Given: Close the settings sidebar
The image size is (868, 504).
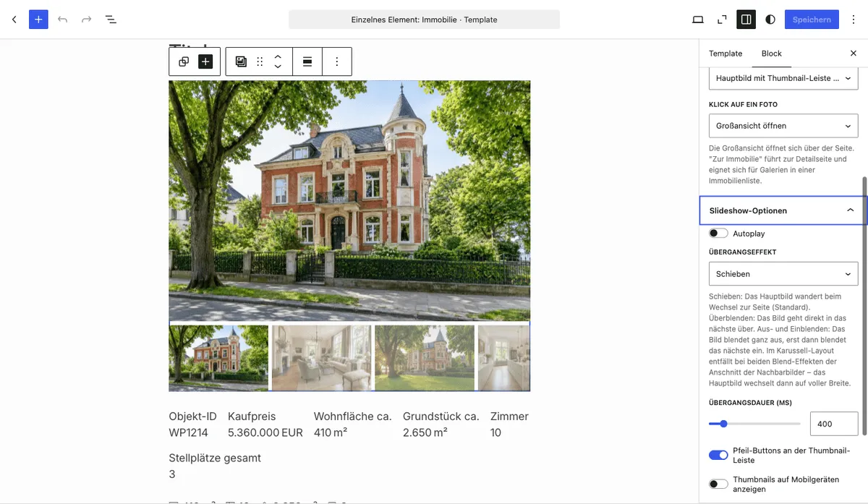Looking at the screenshot, I should point(853,54).
